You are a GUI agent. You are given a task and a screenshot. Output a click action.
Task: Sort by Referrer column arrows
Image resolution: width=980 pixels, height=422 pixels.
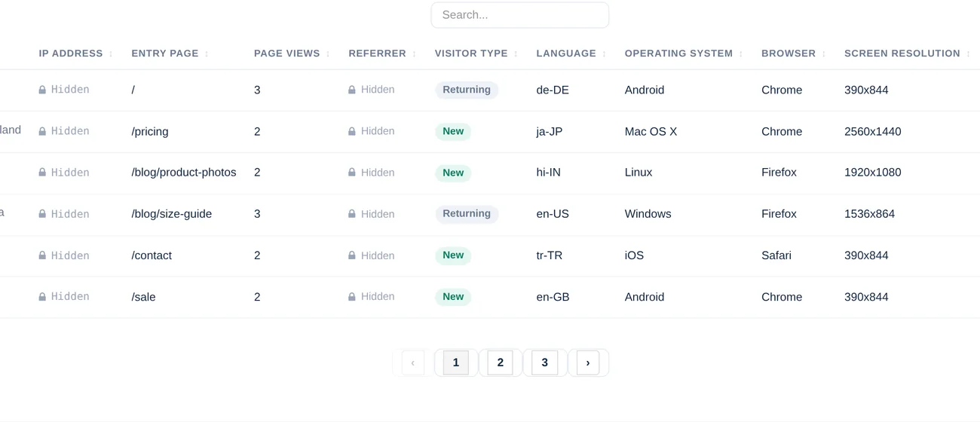coord(414,54)
